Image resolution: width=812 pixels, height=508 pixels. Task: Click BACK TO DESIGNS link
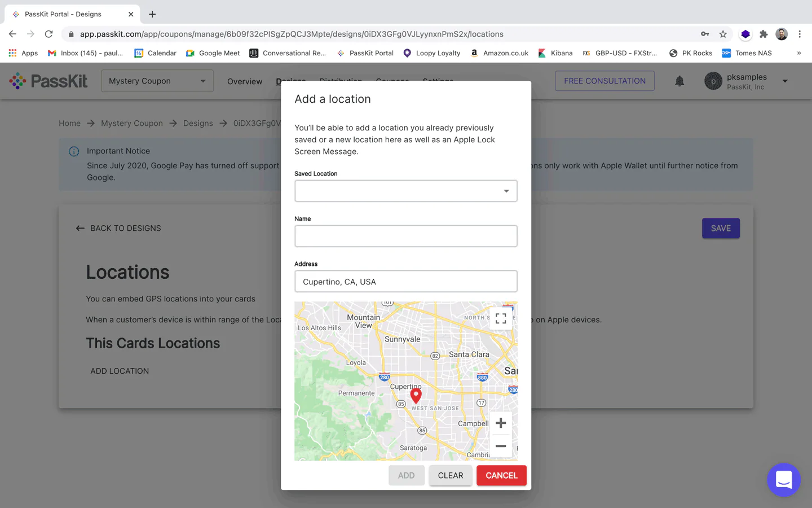(118, 228)
